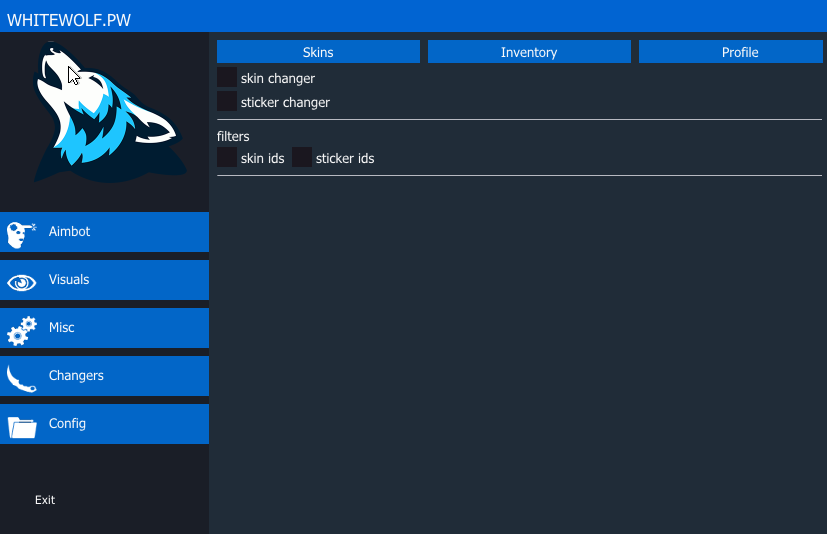Click the Visuals eye icon
827x534 pixels.
click(x=22, y=283)
